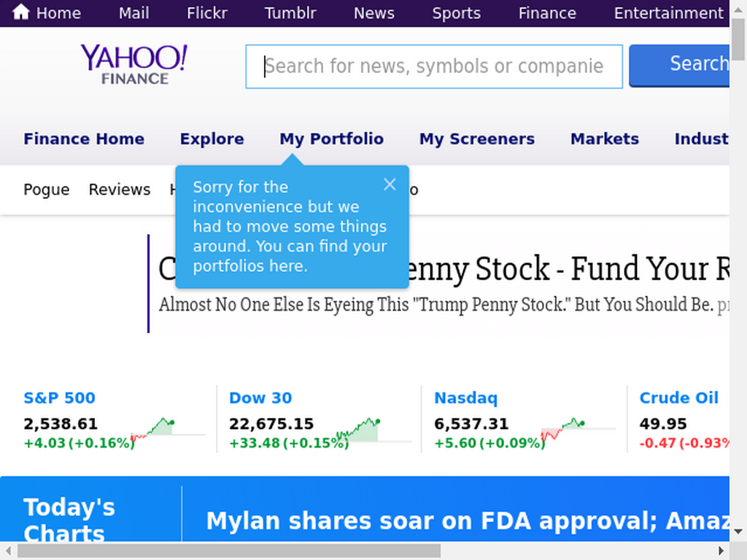Viewport: 747px width, 560px height.
Task: Click the horizontal scrollbar right arrow
Action: point(721,551)
